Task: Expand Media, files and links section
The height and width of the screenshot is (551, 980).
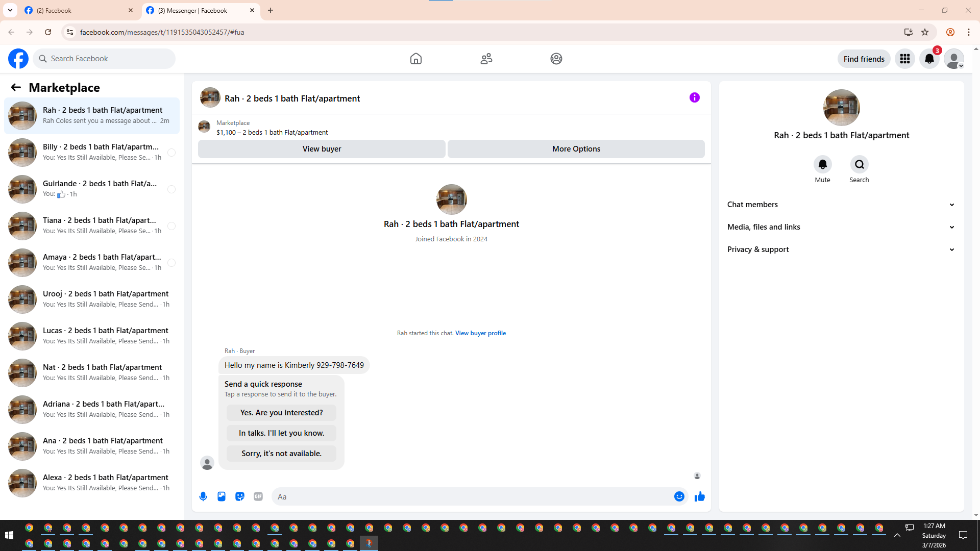Action: 841,227
